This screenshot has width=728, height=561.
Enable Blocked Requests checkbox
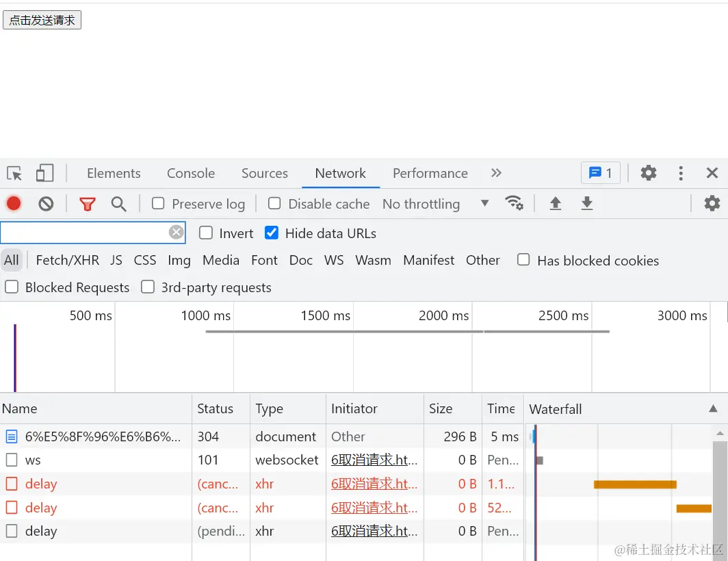(12, 287)
